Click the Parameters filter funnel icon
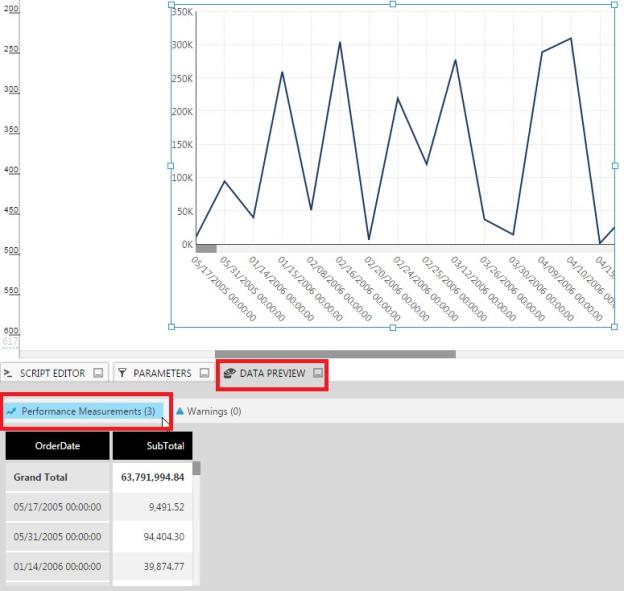Image resolution: width=624 pixels, height=591 pixels. pos(122,373)
